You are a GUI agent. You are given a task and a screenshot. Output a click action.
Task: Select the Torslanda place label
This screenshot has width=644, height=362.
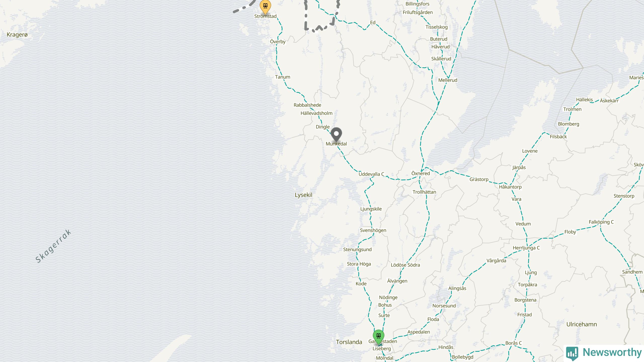click(x=349, y=342)
